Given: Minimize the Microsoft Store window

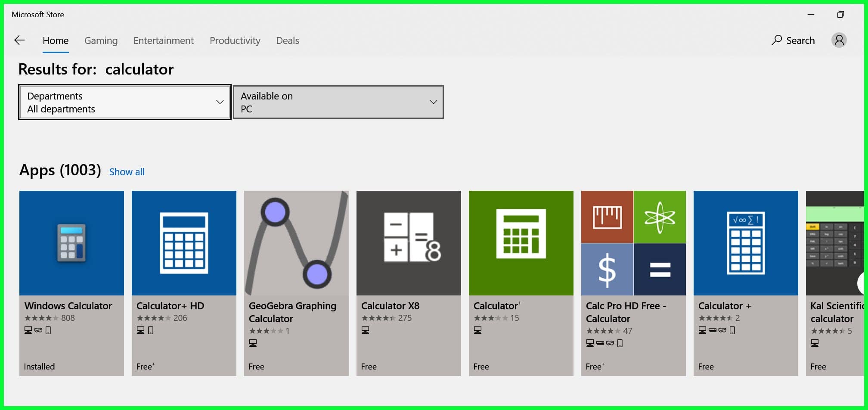Looking at the screenshot, I should (811, 14).
